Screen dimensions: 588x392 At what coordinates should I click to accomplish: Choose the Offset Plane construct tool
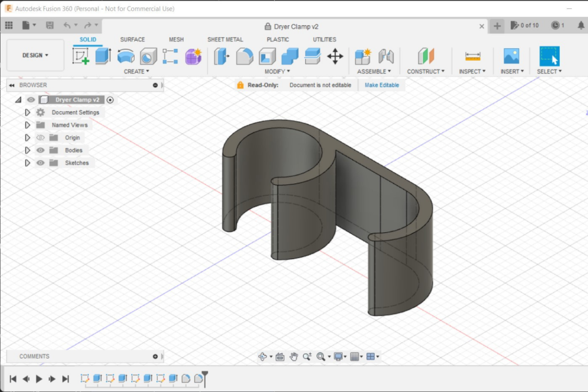426,56
